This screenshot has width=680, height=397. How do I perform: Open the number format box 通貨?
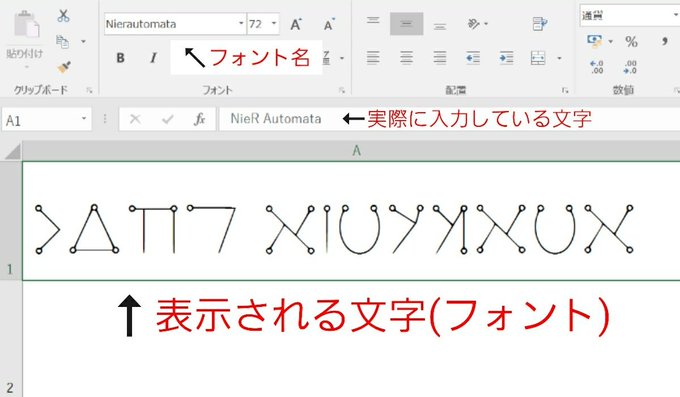pos(630,16)
